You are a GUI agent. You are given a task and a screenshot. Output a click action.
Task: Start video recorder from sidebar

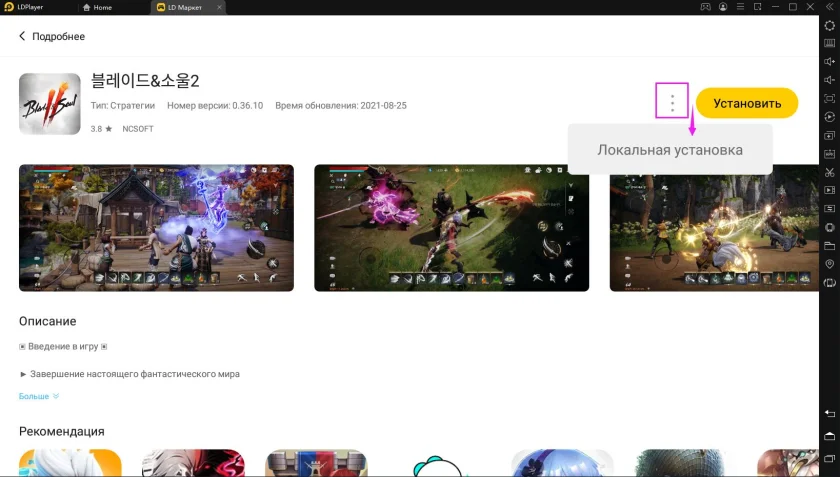[x=829, y=190]
